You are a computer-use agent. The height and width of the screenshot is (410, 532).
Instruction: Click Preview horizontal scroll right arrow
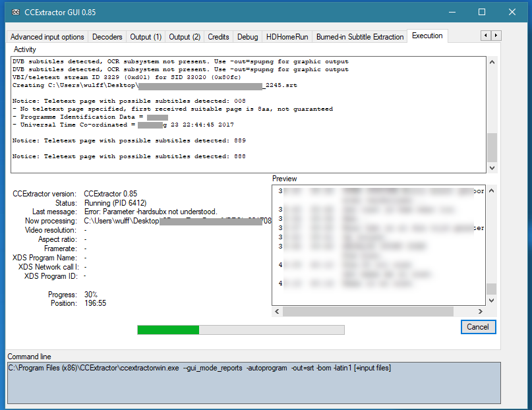click(480, 311)
